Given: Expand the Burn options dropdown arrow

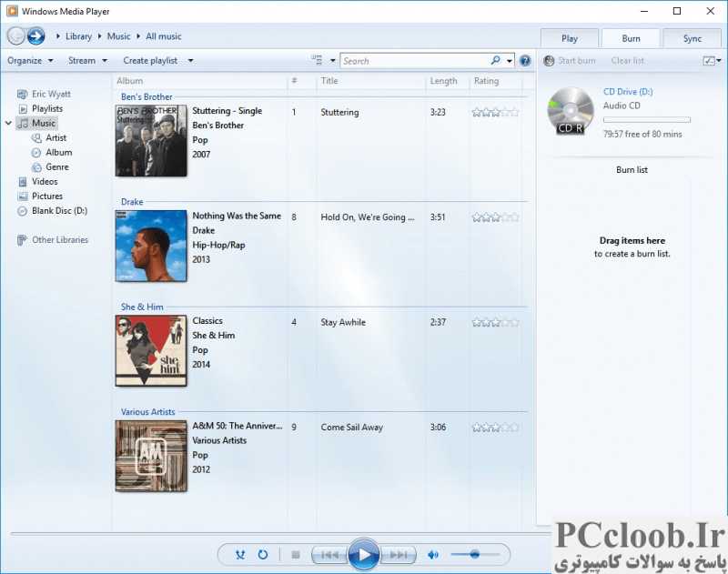Looking at the screenshot, I should point(719,61).
